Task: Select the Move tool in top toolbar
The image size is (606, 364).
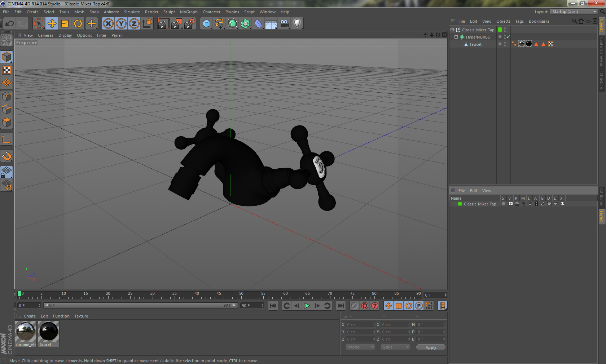Action: [x=52, y=24]
